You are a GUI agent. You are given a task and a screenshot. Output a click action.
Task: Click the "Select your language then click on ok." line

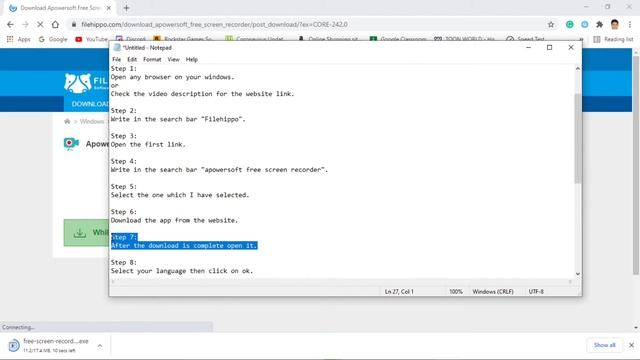[182, 271]
